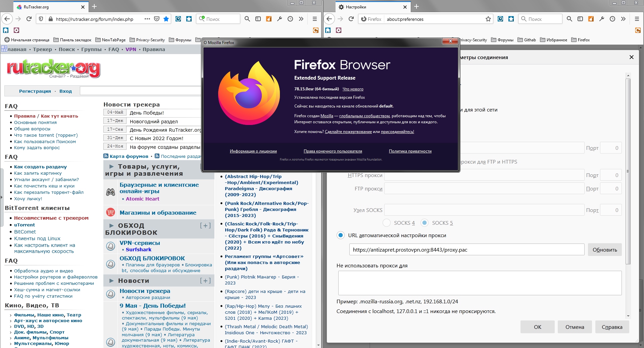Open Правила in rutracker top menu
The width and height of the screenshot is (644, 348).
tap(154, 49)
